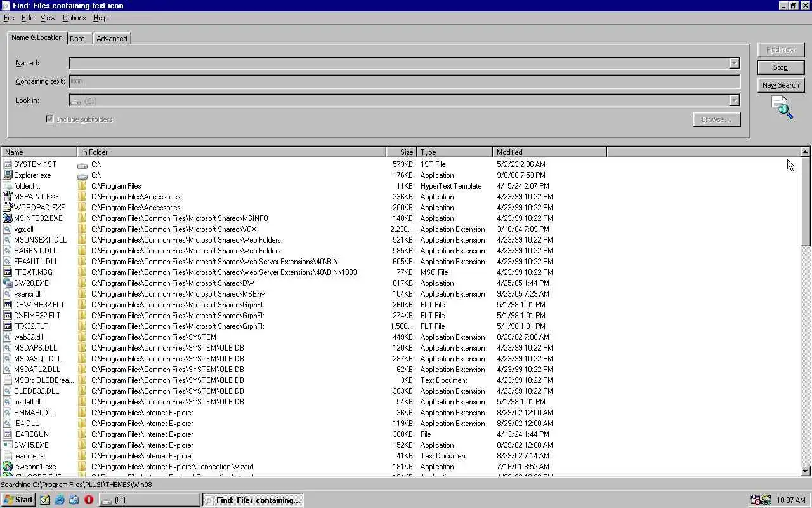
Task: Select the MSONSEXT.DLL file name
Action: click(40, 240)
